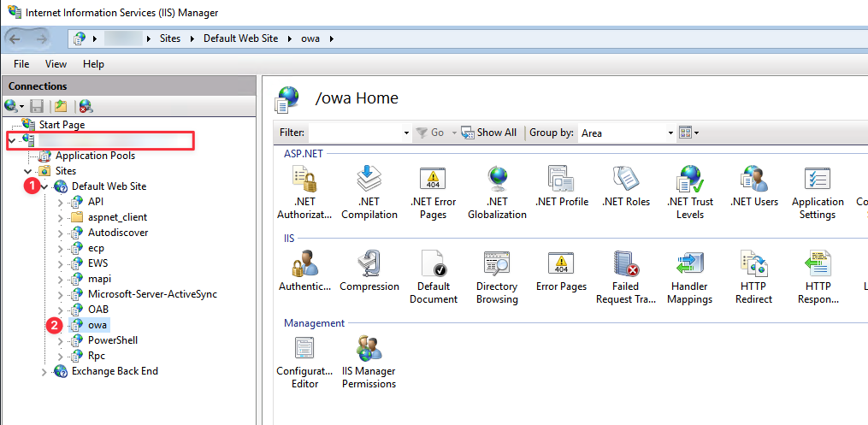Open the .NET Error Pages icon
868x425 pixels.
433,180
